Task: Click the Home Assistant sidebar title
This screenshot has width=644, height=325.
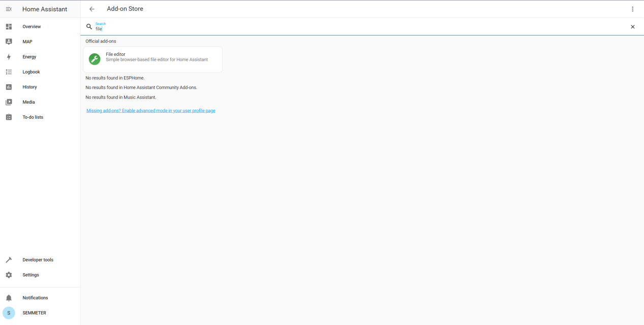Action: pos(45,9)
